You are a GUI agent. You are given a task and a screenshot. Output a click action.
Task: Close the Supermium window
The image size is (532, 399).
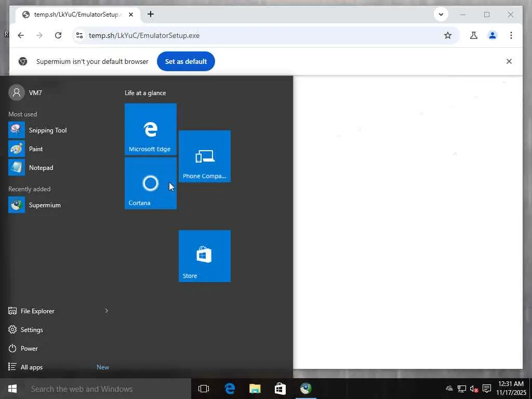[511, 15]
